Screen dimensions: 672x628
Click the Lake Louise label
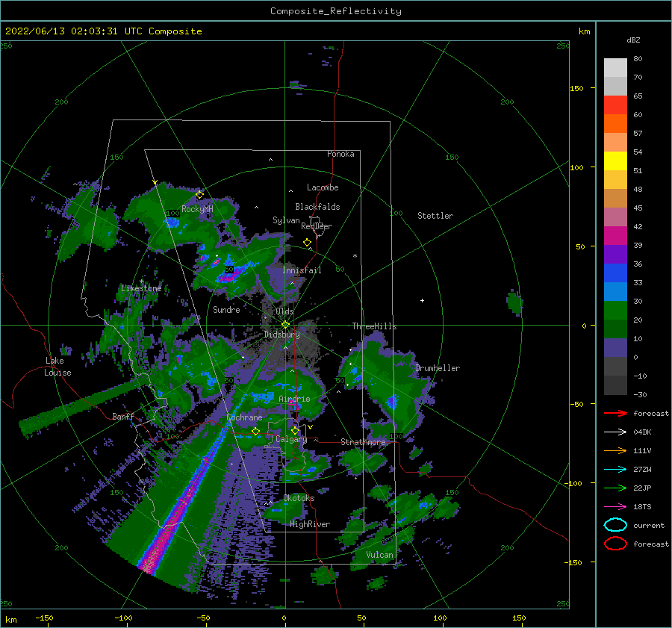coord(57,367)
